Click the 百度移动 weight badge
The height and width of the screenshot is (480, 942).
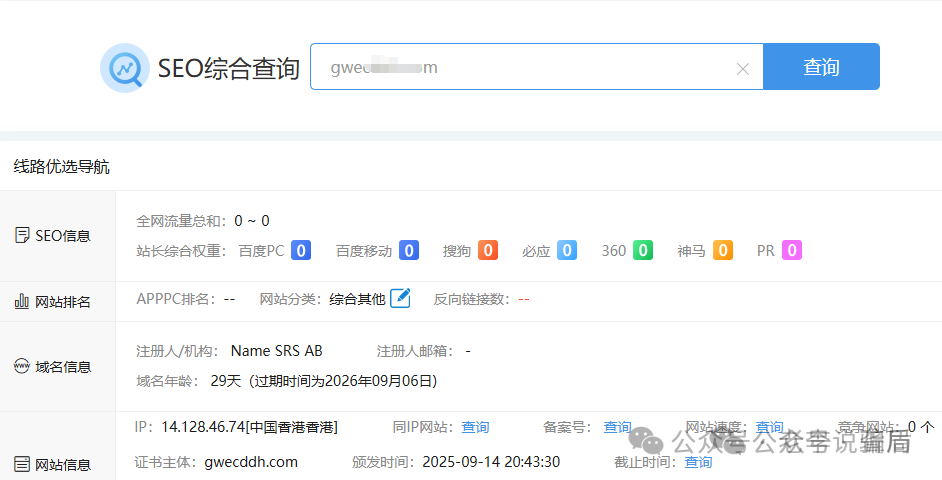tap(409, 250)
